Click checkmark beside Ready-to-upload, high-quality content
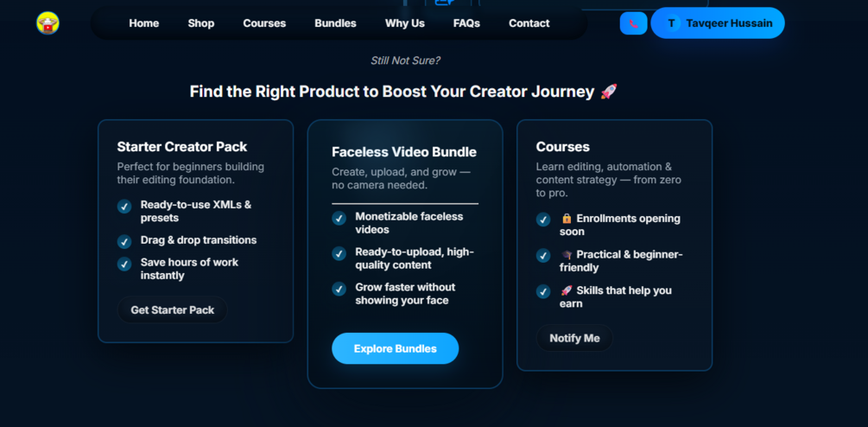The width and height of the screenshot is (868, 427). (x=339, y=253)
